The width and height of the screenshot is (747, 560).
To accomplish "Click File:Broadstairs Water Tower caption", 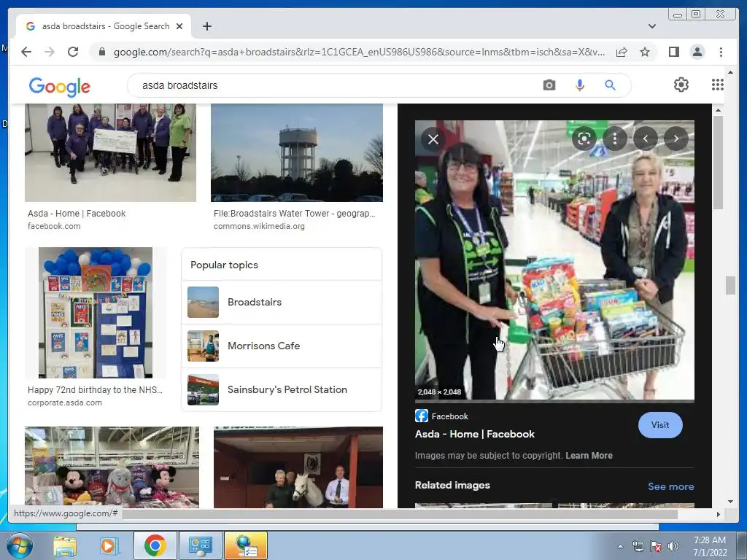I will [295, 214].
